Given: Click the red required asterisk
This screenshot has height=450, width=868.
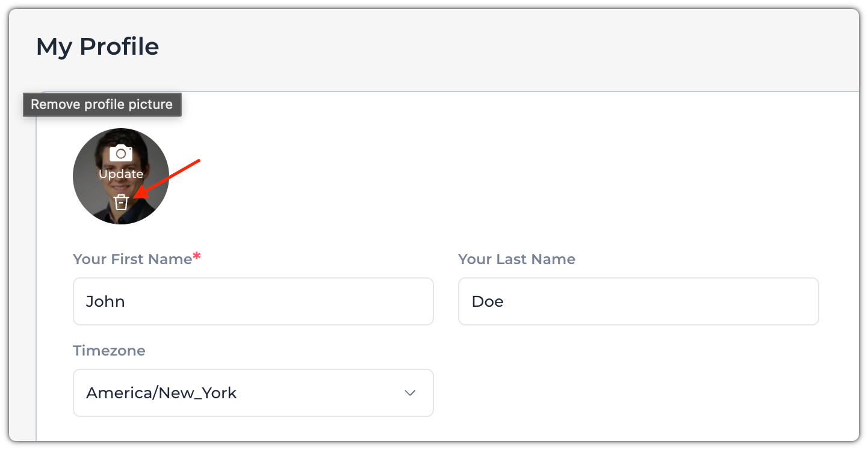Looking at the screenshot, I should click(x=197, y=258).
